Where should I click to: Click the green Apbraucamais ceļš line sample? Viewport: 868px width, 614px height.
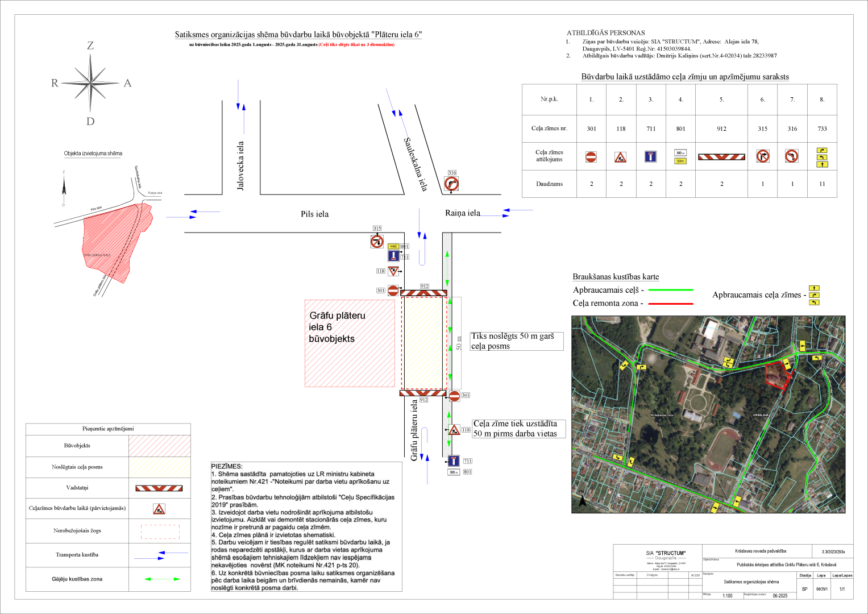671,290
